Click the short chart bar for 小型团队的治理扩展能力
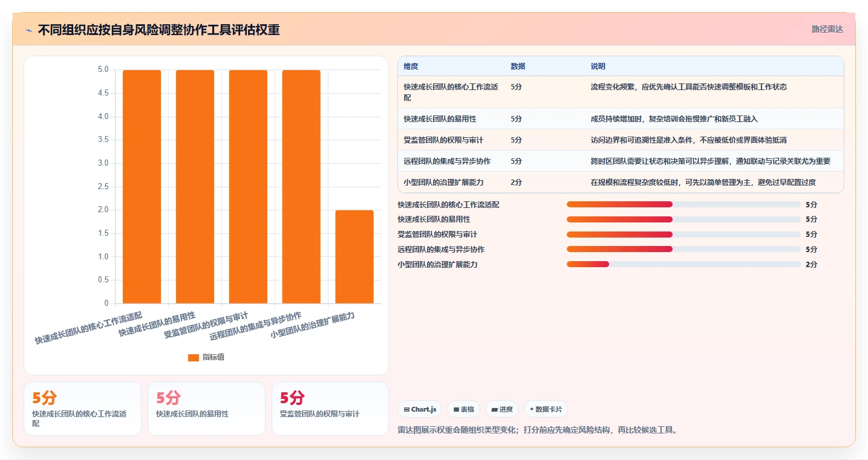Viewport: 868px width, 460px height. tap(354, 257)
